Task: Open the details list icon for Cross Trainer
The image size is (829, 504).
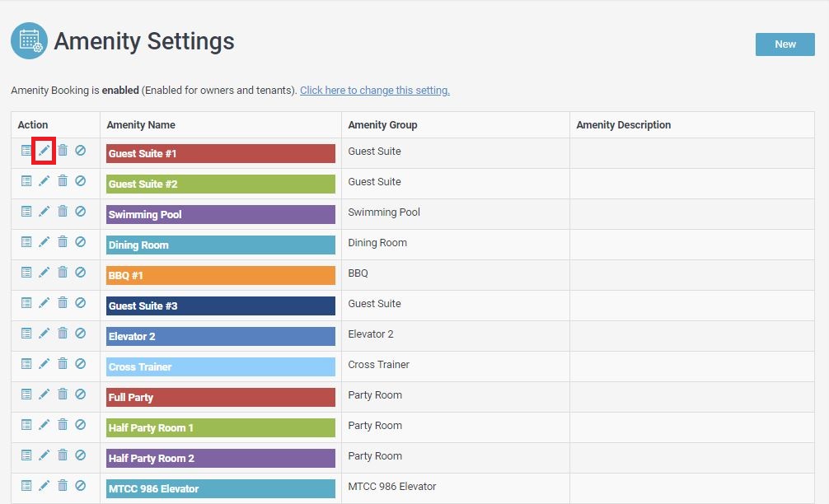Action: pyautogui.click(x=26, y=364)
